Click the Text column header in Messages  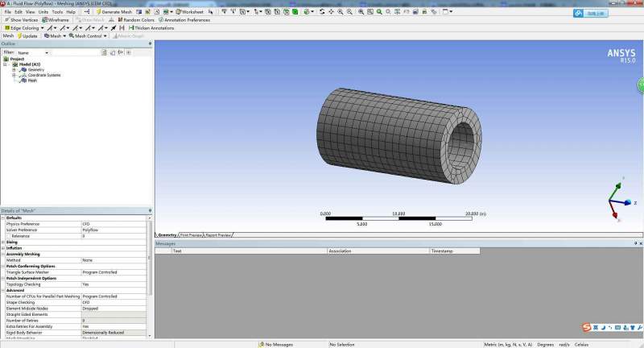click(x=250, y=251)
